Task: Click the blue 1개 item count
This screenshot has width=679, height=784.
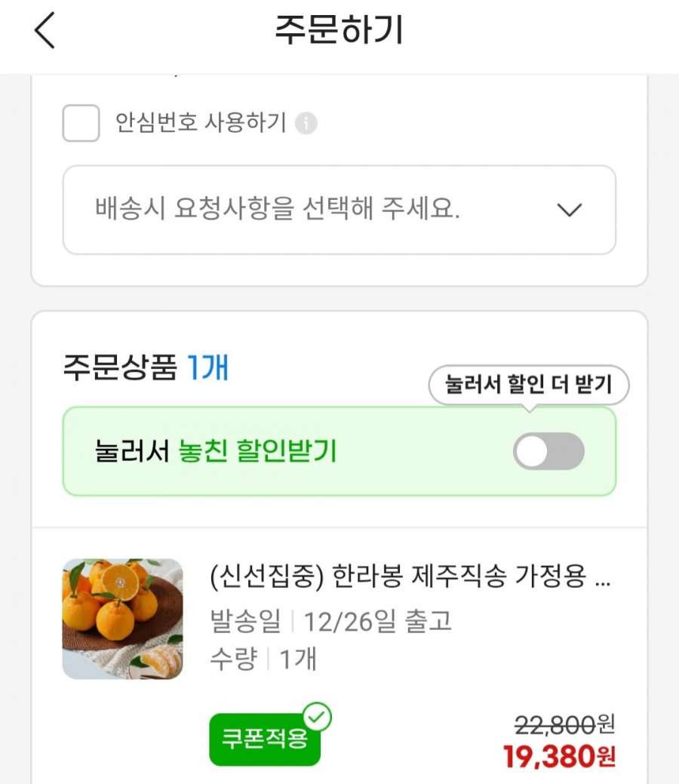Action: (x=207, y=369)
